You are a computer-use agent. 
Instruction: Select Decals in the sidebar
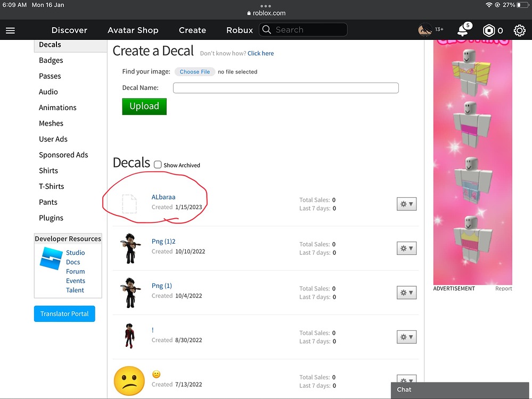(70, 45)
